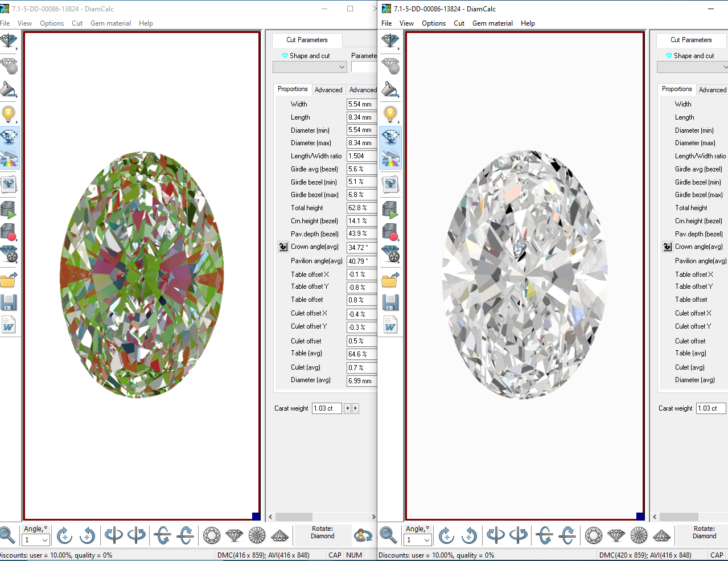The width and height of the screenshot is (728, 561).
Task: Click the diamond with wheel icon in left window
Action: tap(9, 254)
